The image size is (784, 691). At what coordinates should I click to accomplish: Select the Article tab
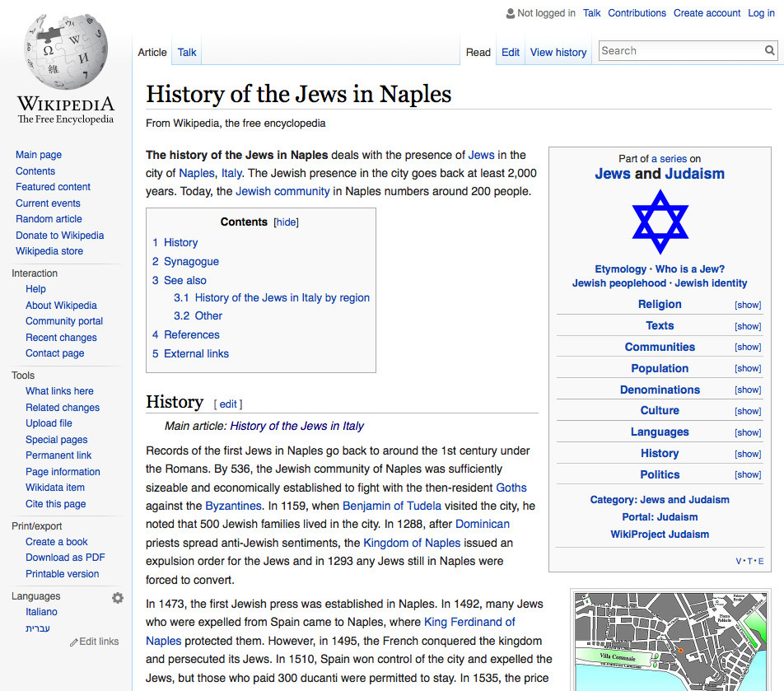[x=152, y=52]
